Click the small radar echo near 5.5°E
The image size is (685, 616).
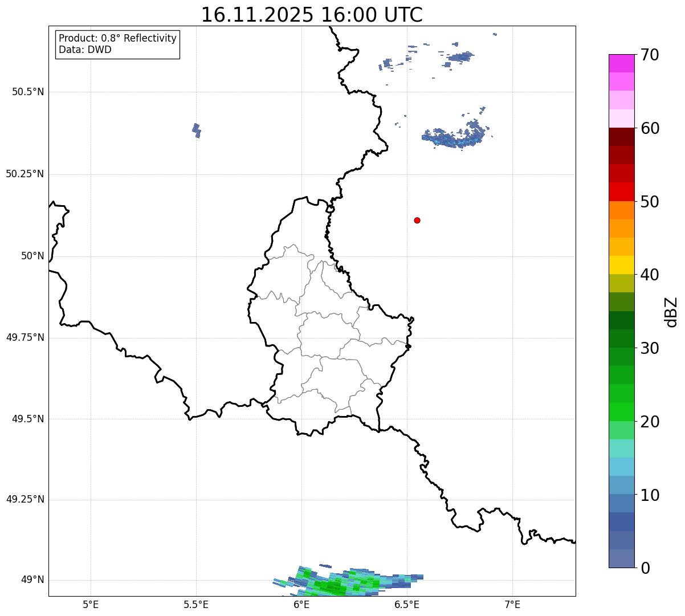pos(197,130)
